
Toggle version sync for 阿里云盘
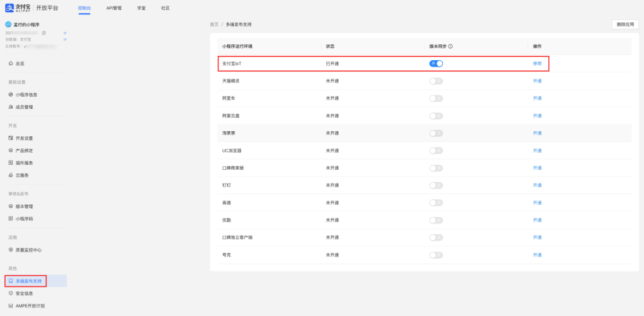click(x=436, y=116)
